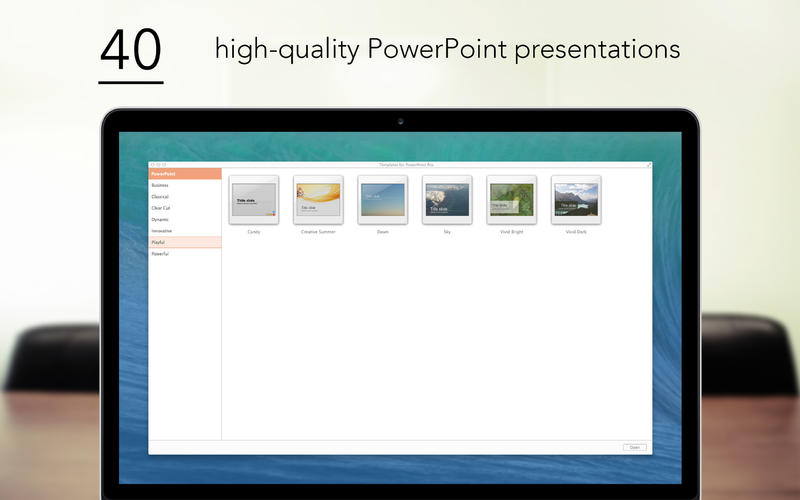Screen dimensions: 800x500
Task: Pick the Dawn presentation template
Action: pos(382,200)
